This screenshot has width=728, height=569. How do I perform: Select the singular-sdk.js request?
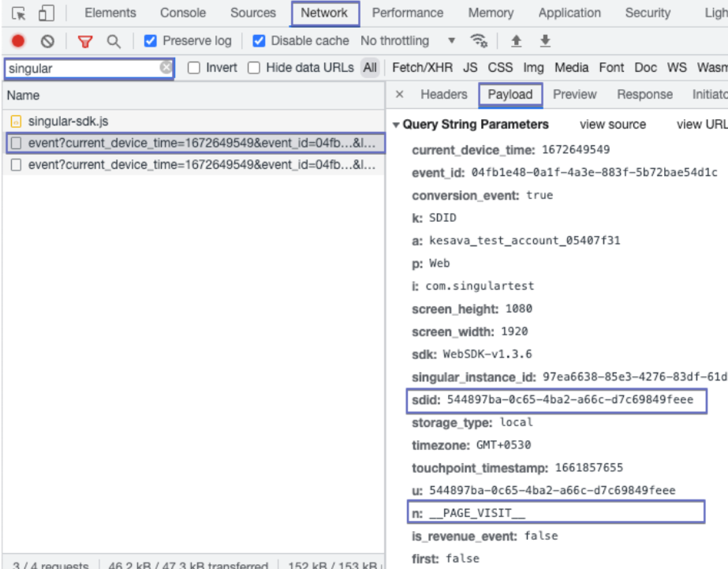(68, 122)
